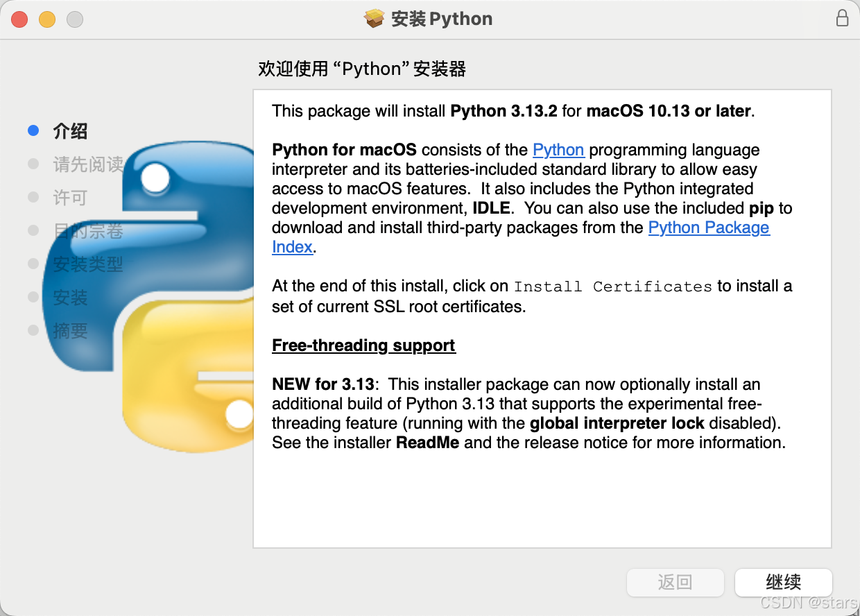The width and height of the screenshot is (860, 616).
Task: Click the bold "pip" text
Action: coord(761,208)
